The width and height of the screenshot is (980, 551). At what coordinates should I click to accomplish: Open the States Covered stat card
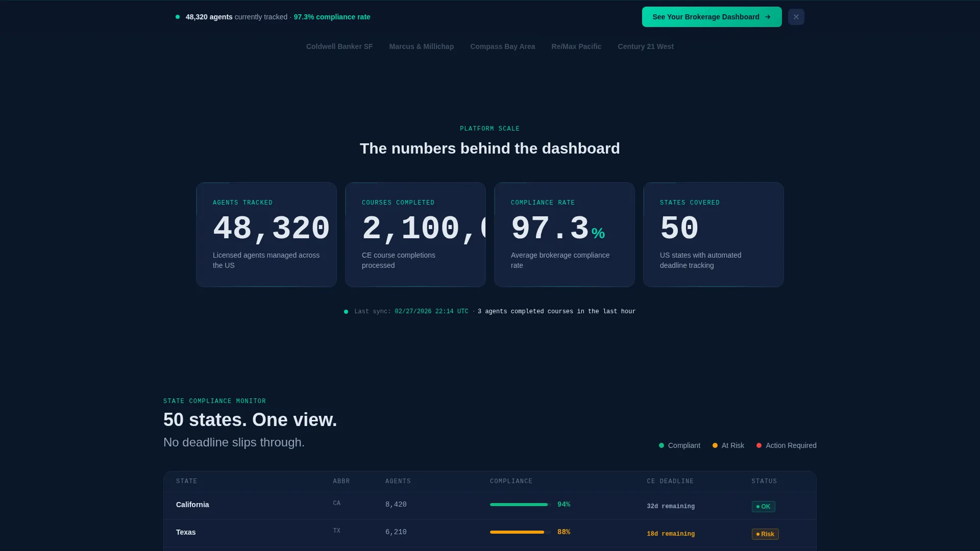point(714,235)
